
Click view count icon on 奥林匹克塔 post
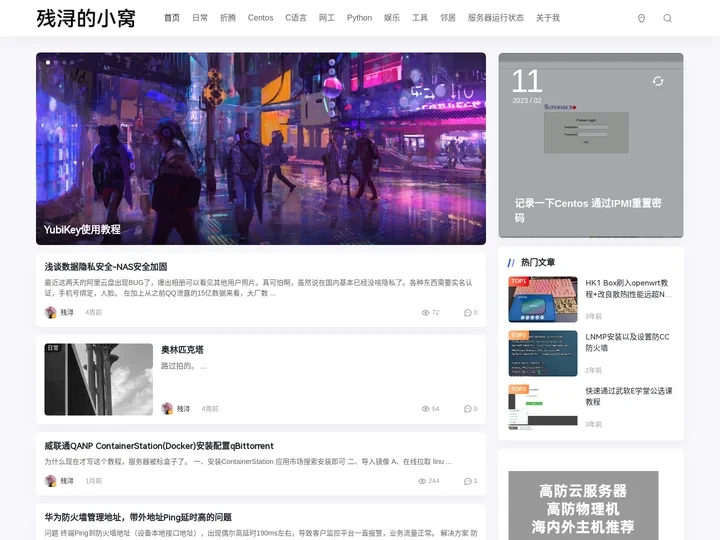(x=426, y=409)
